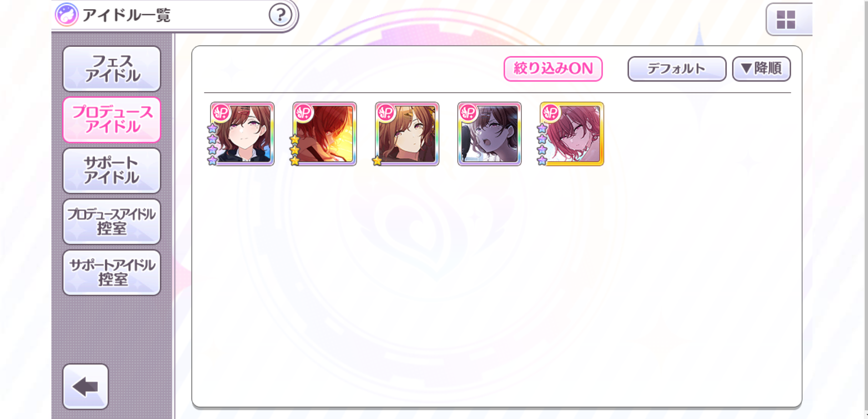Image resolution: width=868 pixels, height=419 pixels.
Task: Click the gold stars on the second card
Action: click(x=295, y=150)
